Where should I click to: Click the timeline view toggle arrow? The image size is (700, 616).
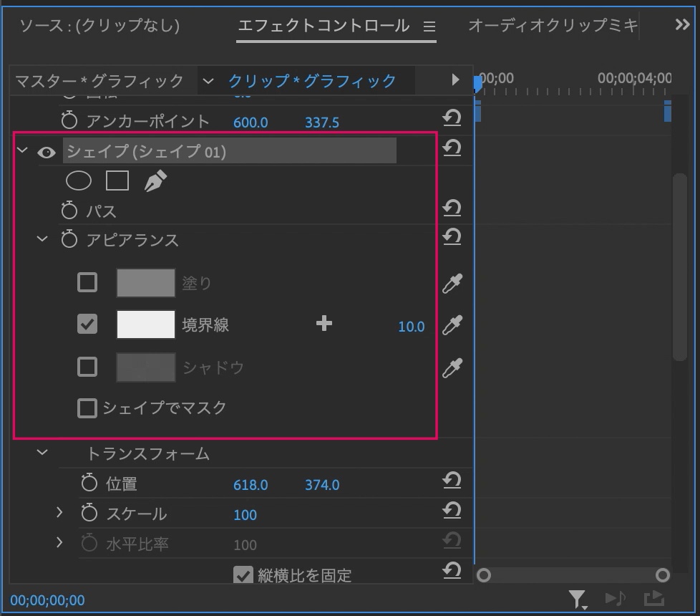[455, 80]
